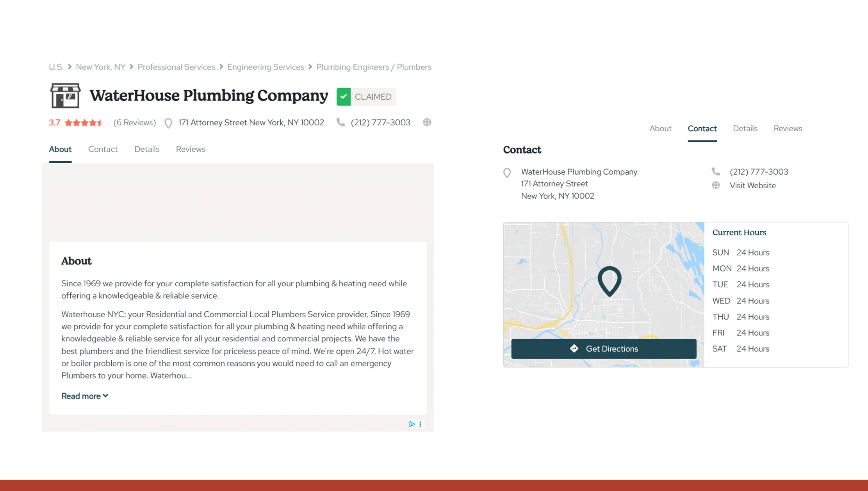Screen dimensions: 868x491
Task: Expand the About text with Read more
Action: tap(84, 396)
